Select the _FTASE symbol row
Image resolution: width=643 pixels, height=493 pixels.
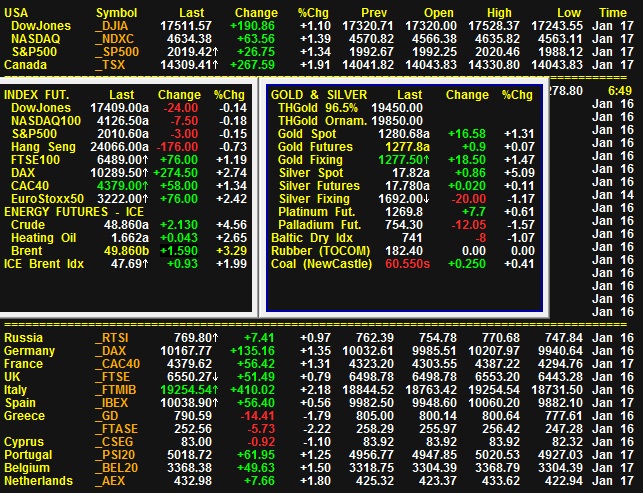point(116,429)
